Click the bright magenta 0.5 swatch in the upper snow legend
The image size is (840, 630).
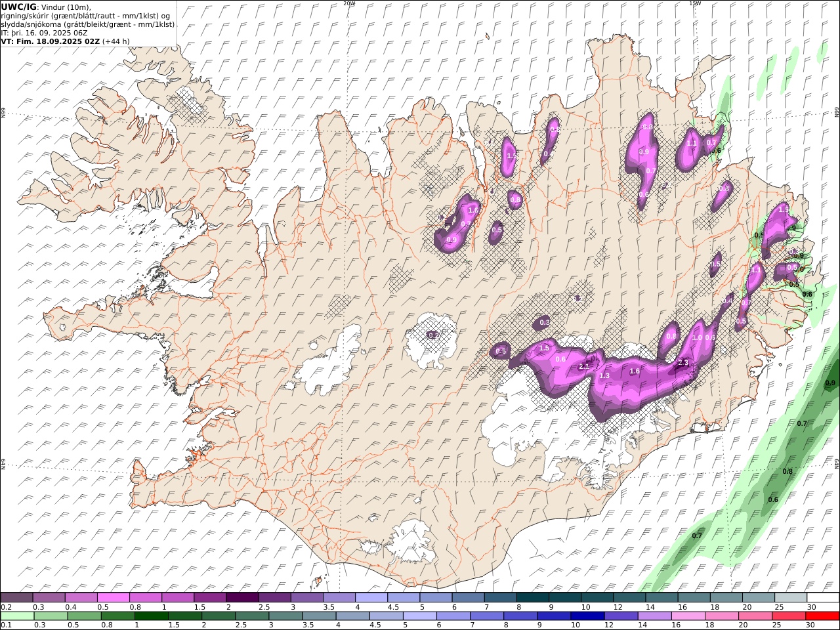point(113,598)
